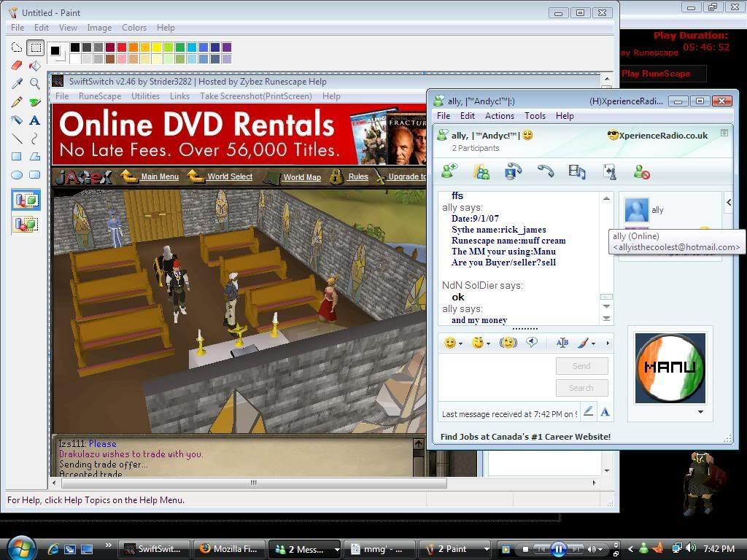Viewport: 747px width, 560px height.
Task: Open the display picture dropdown arrow below MANU
Action: pyautogui.click(x=700, y=412)
